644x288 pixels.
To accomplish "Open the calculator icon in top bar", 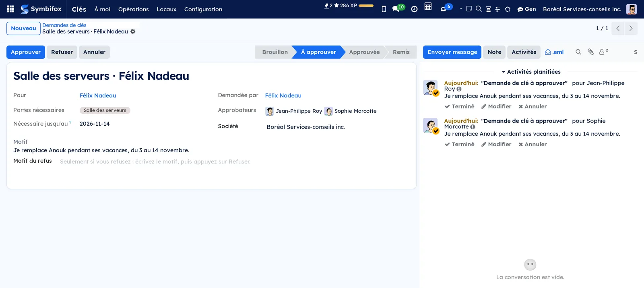I will click(428, 7).
